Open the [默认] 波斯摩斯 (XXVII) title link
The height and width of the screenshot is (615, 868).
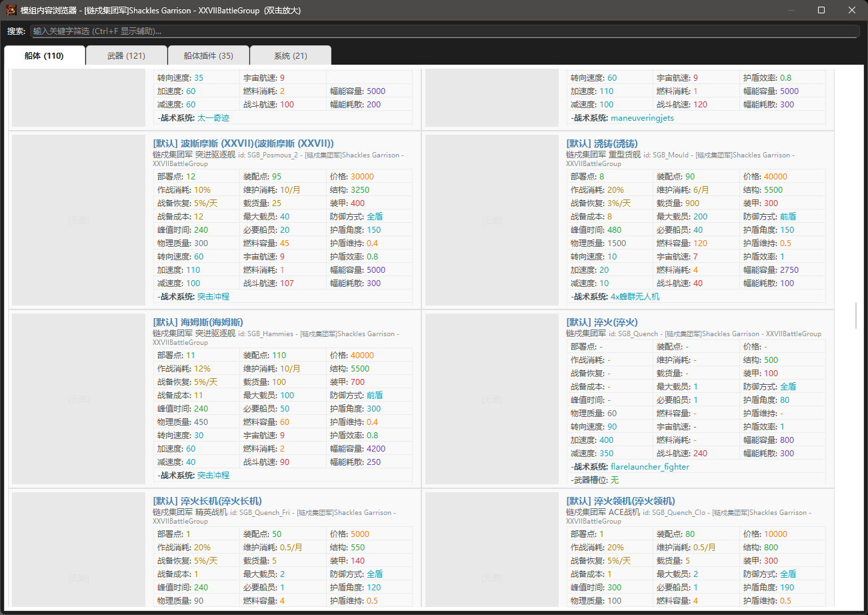pos(243,143)
